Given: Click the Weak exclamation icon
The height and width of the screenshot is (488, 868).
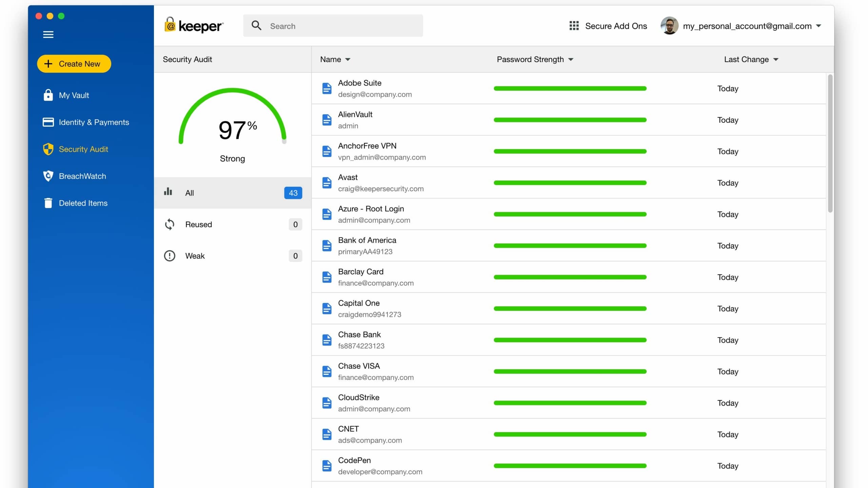Looking at the screenshot, I should pos(170,256).
